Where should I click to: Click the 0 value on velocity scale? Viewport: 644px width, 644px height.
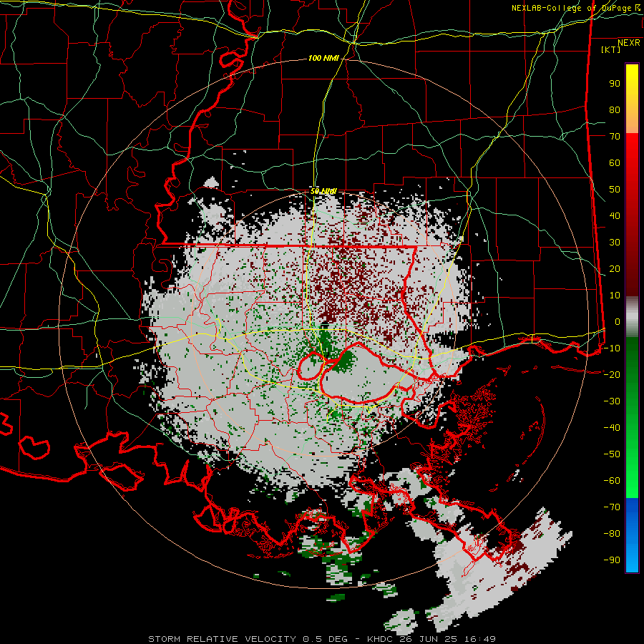coord(618,321)
